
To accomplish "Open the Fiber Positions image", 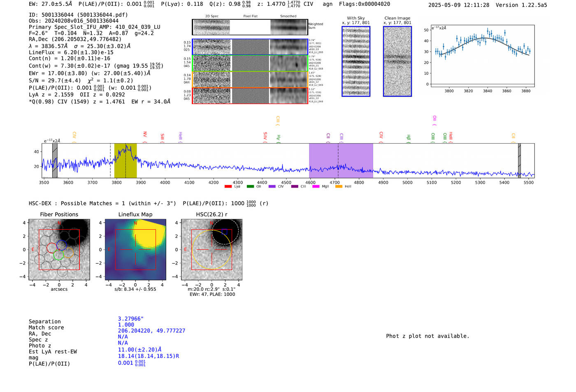I will click(59, 249).
